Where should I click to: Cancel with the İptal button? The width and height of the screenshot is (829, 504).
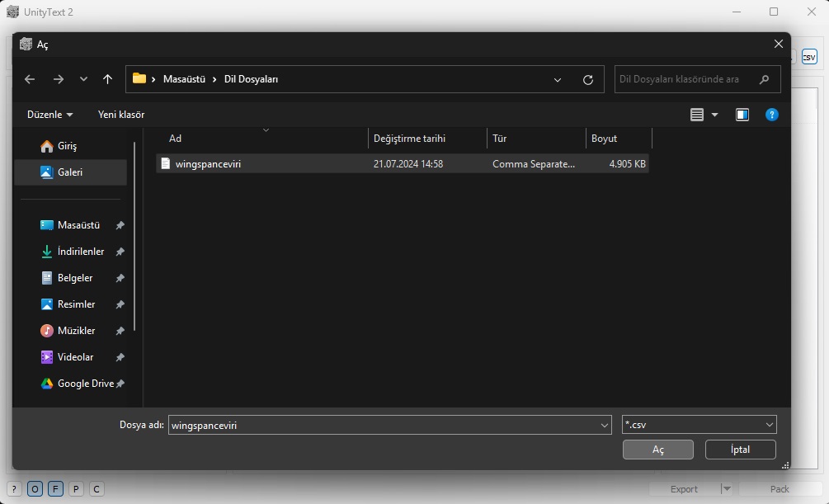tap(740, 450)
